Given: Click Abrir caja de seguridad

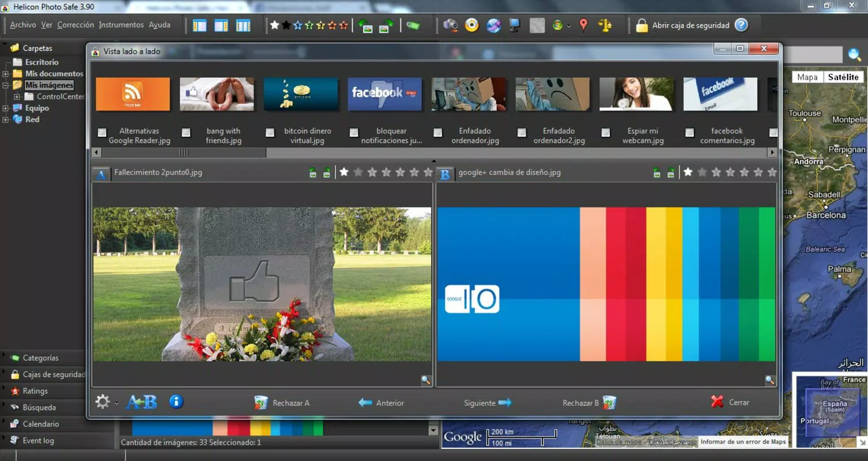Looking at the screenshot, I should coord(682,25).
